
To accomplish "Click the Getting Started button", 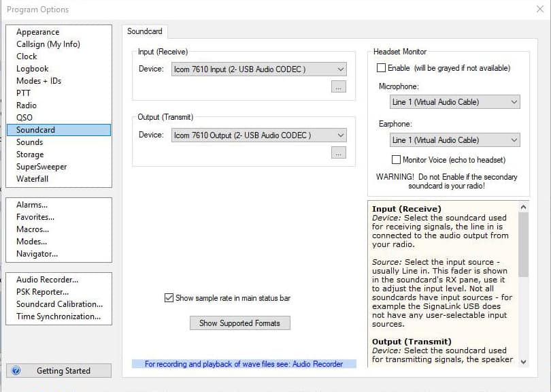I will [x=59, y=370].
